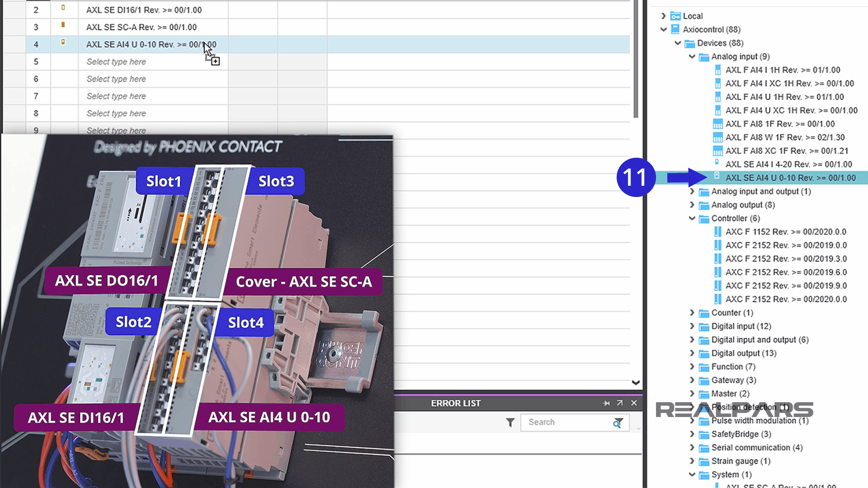Click AXC F 2152 Rev 00/2019.3.0 icon

(x=717, y=259)
